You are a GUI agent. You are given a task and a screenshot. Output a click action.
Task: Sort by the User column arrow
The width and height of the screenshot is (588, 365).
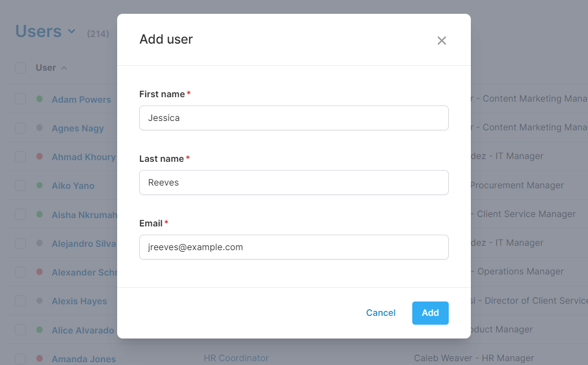click(64, 68)
